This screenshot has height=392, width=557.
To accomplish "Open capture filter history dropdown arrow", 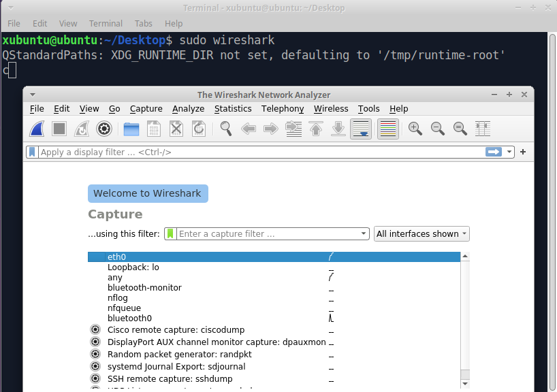I will click(364, 233).
